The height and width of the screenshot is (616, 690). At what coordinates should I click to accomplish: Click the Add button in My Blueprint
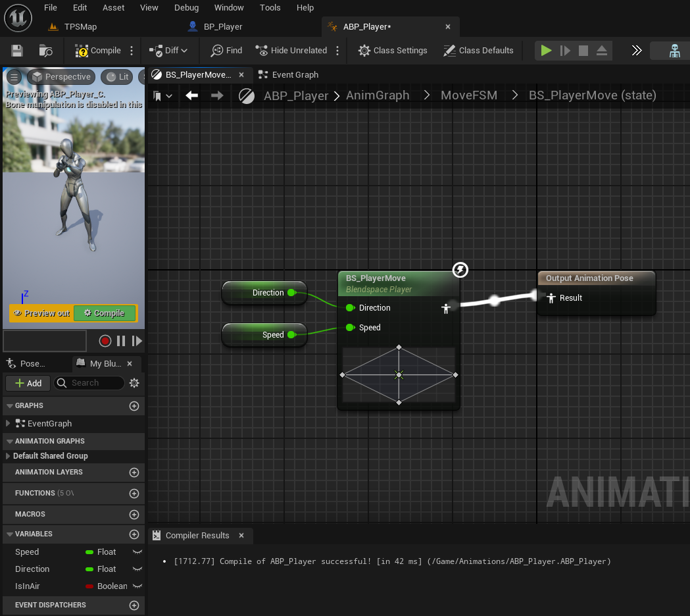pyautogui.click(x=28, y=384)
